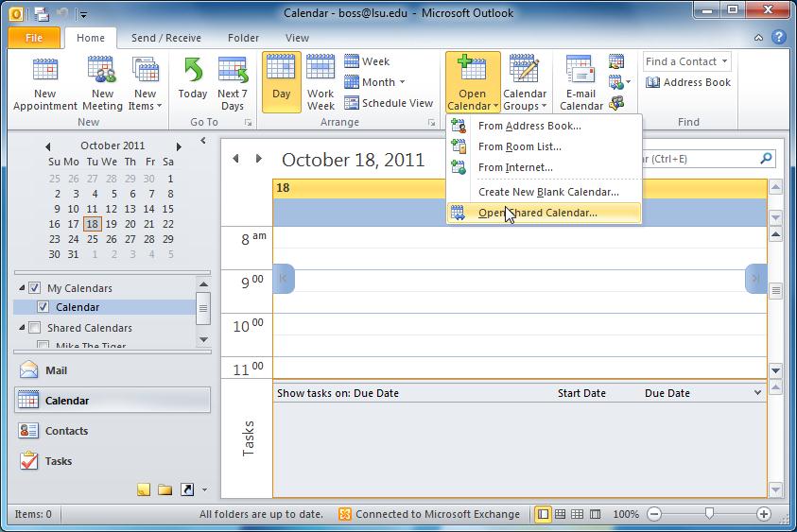
Task: Open the Calendar module
Action: tap(112, 401)
